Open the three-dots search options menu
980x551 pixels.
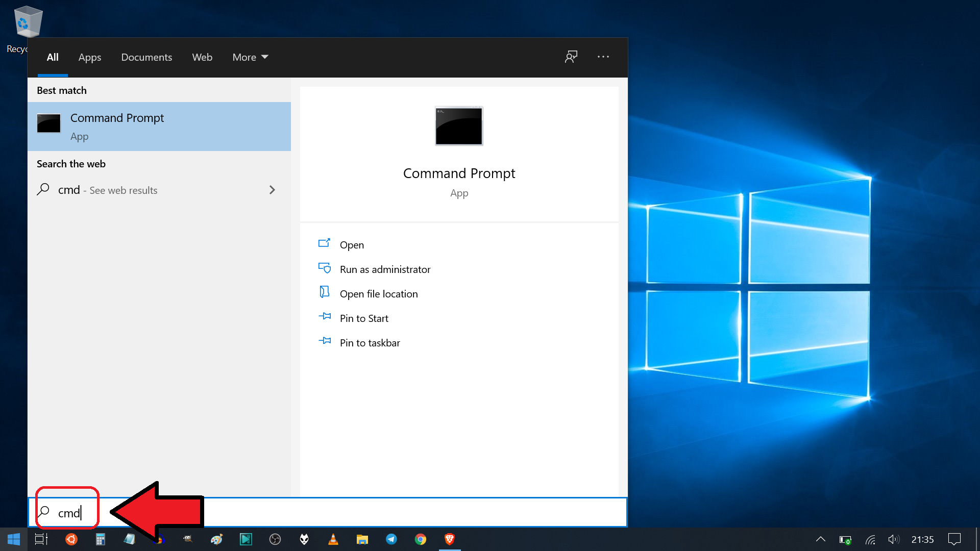pos(603,57)
